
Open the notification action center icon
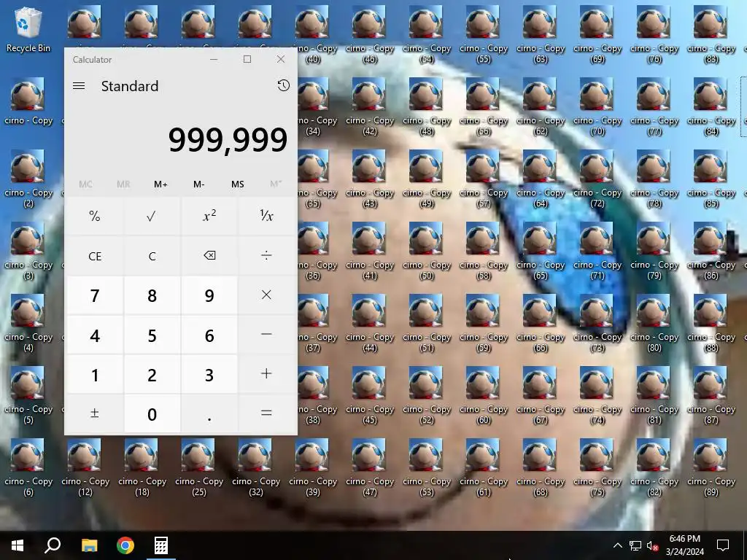point(723,545)
